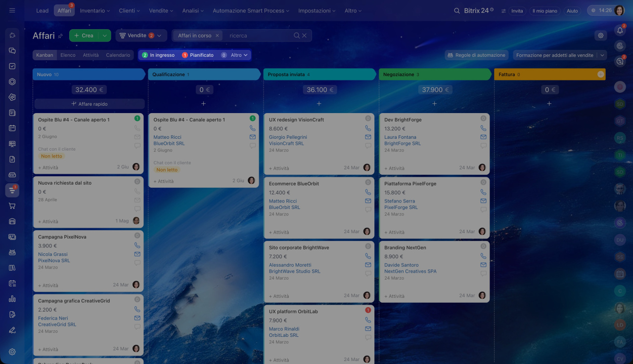This screenshot has height=364, width=633.
Task: Open the sliders icon next to Invita
Action: coord(503,11)
